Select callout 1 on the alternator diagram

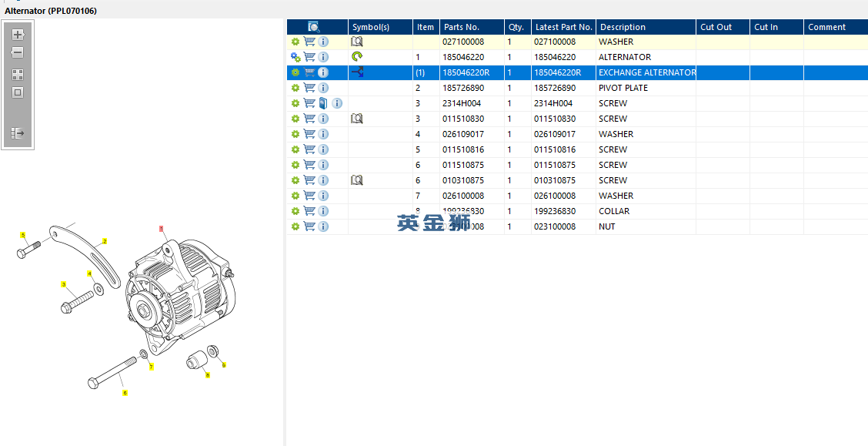[162, 228]
